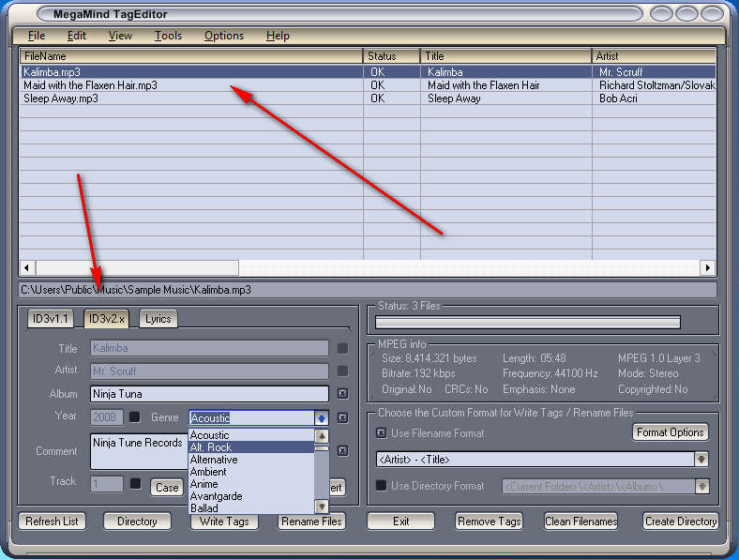Switch to the Lyrics tab
This screenshot has width=739, height=560.
coord(158,319)
